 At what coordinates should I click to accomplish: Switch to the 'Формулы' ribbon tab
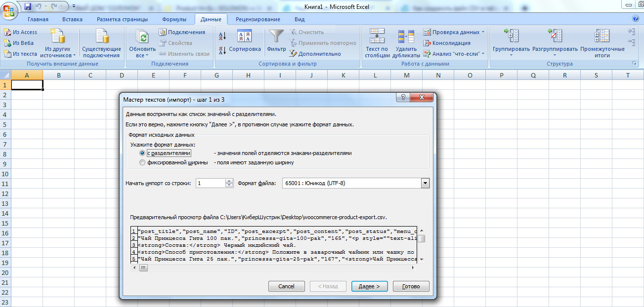pyautogui.click(x=174, y=19)
